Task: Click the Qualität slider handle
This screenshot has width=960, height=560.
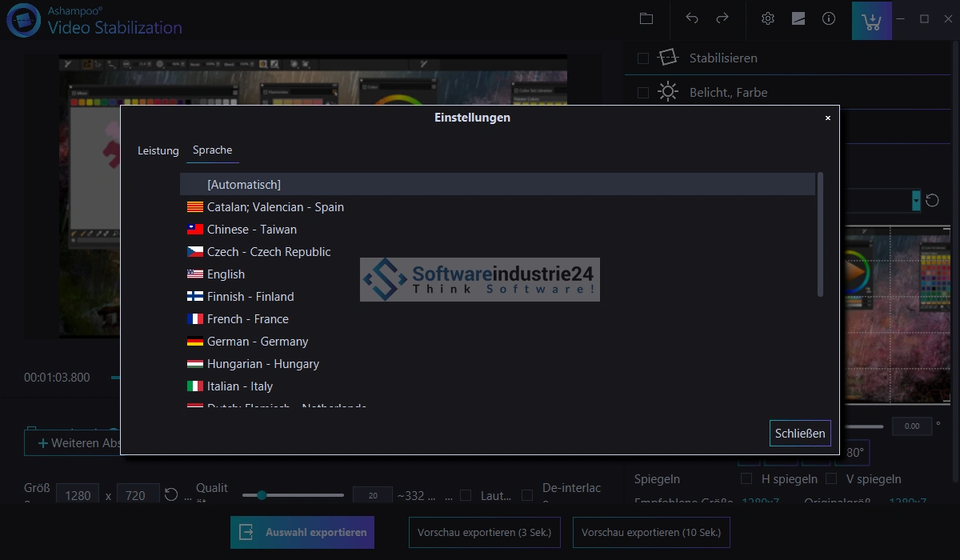Action: 261,495
